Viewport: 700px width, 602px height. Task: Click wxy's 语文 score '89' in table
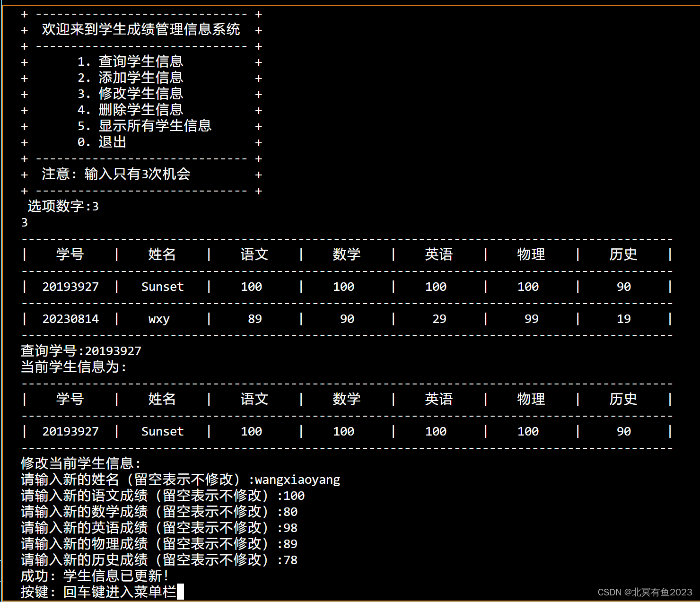255,319
